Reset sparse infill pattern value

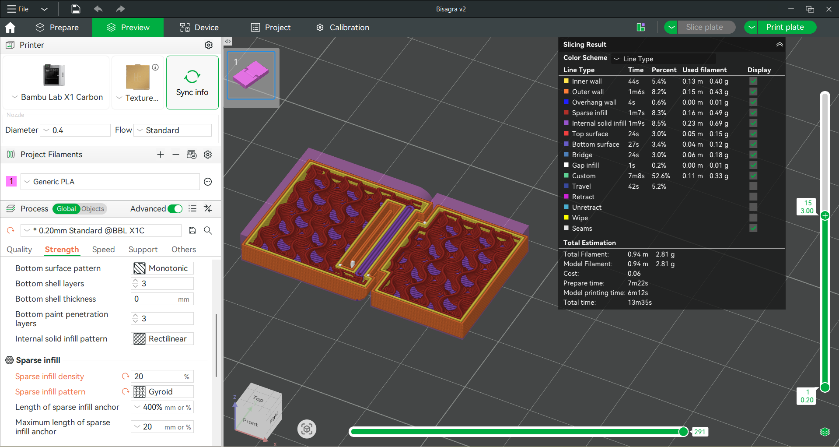125,391
